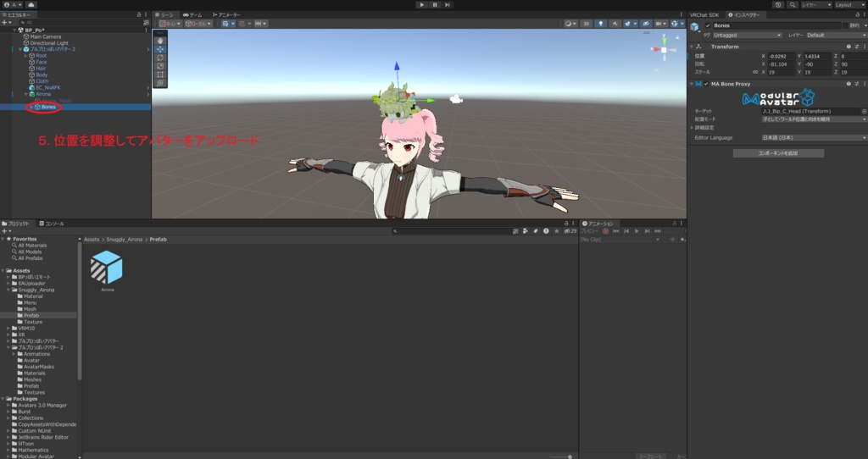Open scene camera settings icon
This screenshot has width=868, height=459.
660,24
